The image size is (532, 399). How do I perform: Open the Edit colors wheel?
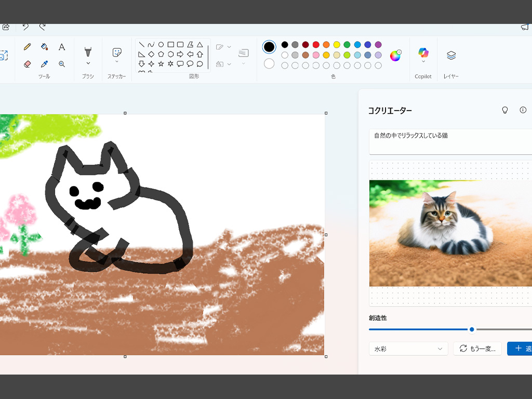395,55
